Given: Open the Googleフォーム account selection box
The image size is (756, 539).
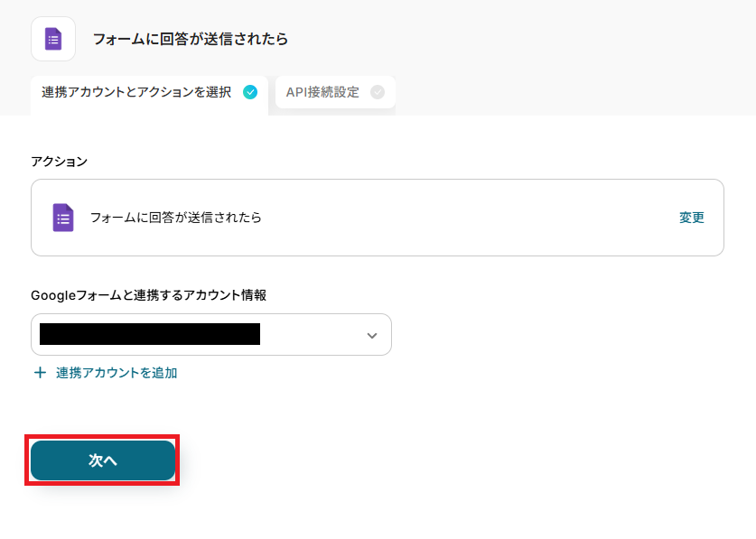Looking at the screenshot, I should (211, 335).
